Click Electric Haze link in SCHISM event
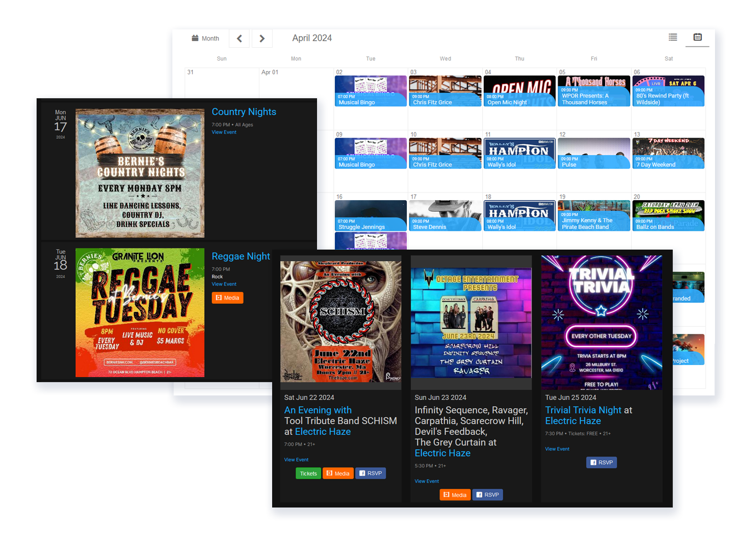 point(323,432)
